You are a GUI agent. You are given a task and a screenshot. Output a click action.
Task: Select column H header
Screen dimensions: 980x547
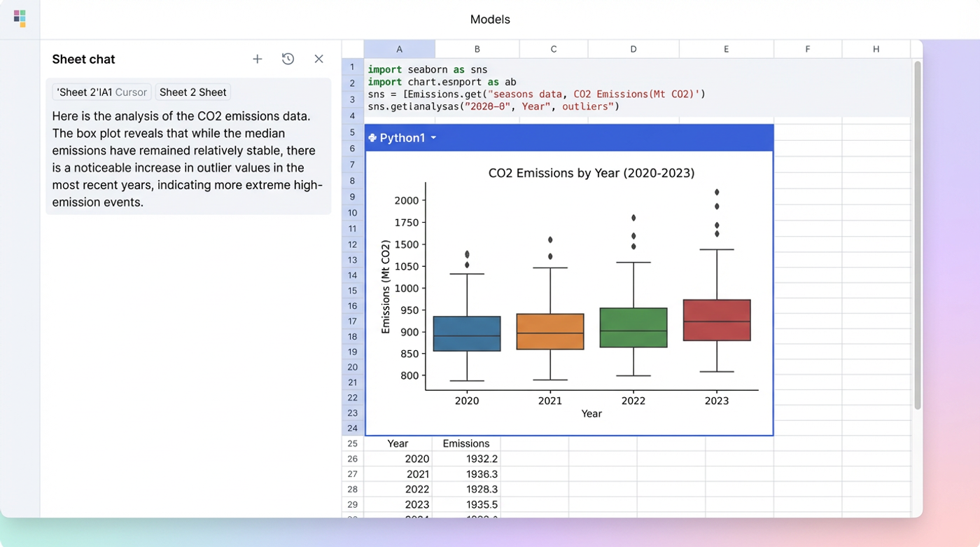point(876,49)
